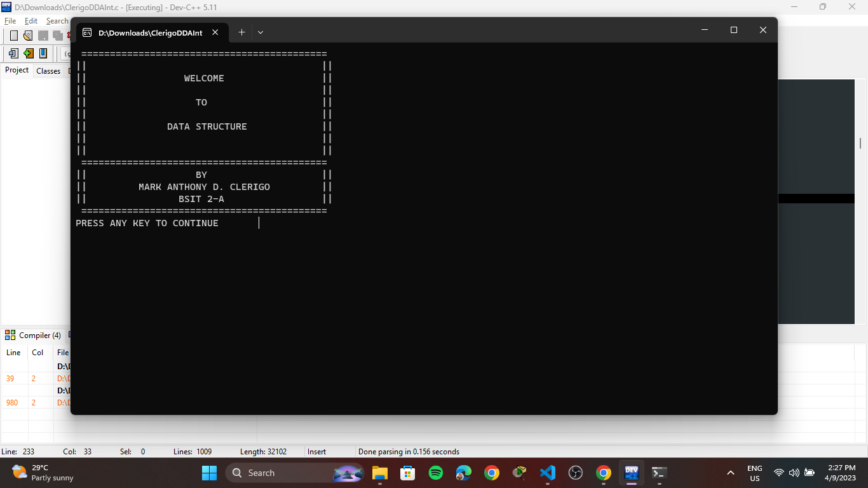Image resolution: width=868 pixels, height=488 pixels.
Task: Open the ENG US language switcher
Action: [755, 473]
